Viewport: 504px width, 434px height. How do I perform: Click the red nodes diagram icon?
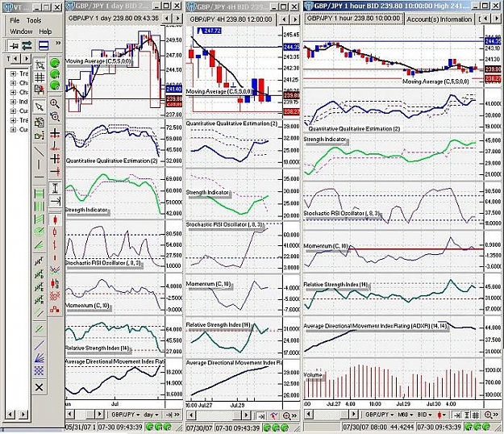(x=55, y=309)
